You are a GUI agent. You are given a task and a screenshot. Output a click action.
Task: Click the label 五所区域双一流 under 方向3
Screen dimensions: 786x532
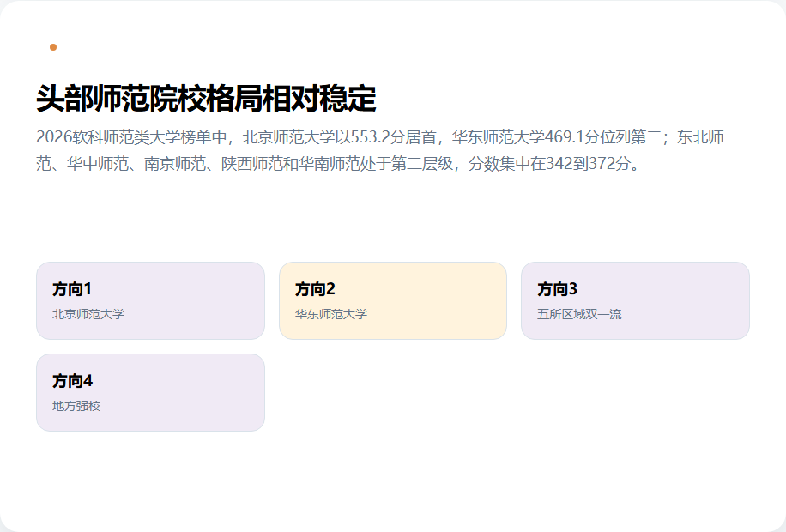(x=579, y=314)
